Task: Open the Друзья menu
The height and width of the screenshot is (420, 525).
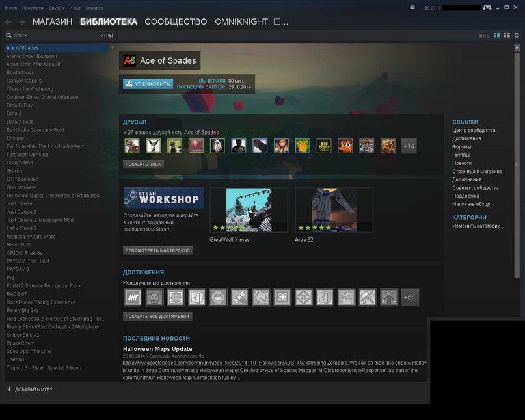Action: pos(56,8)
